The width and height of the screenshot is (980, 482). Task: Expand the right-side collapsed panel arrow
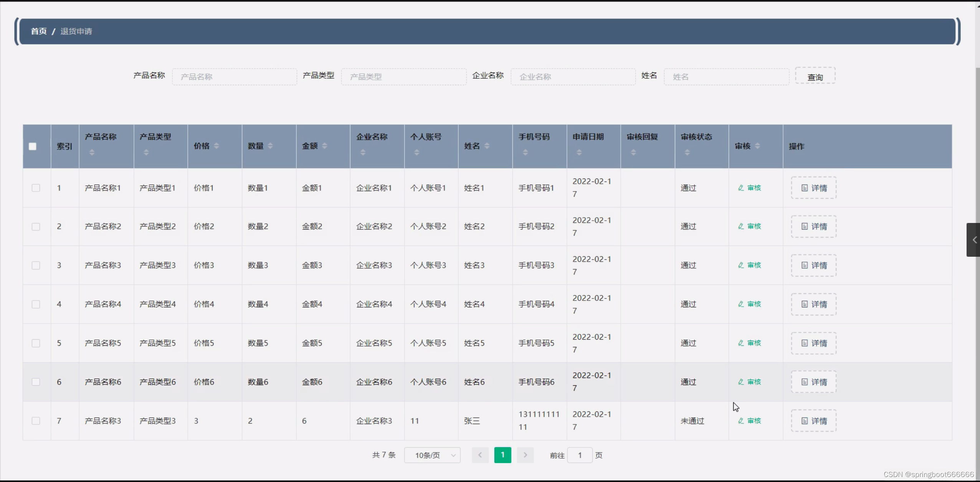[x=974, y=240]
